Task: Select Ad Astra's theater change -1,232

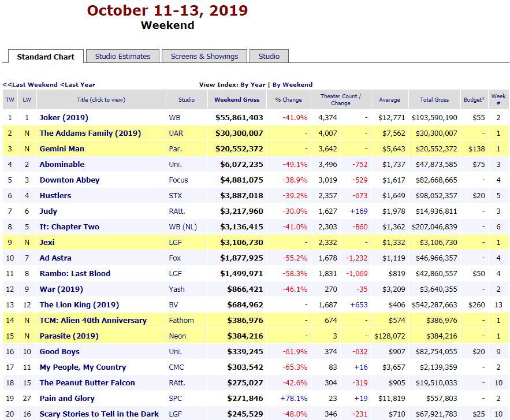Action: point(356,258)
